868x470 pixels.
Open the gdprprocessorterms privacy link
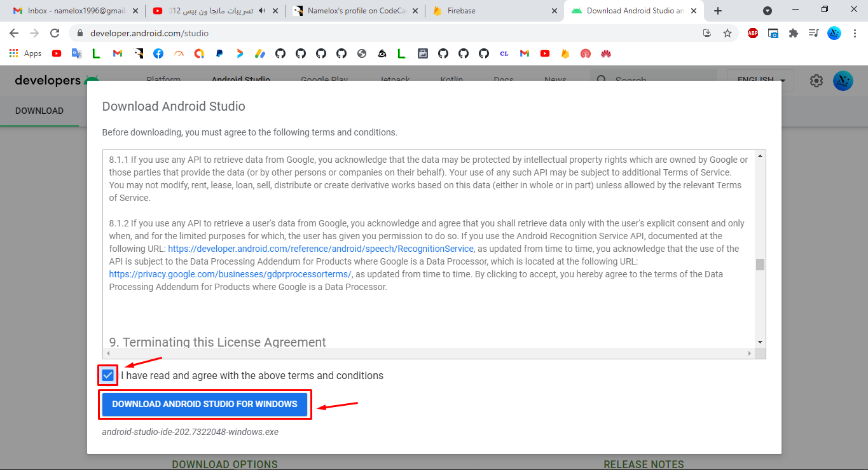click(230, 274)
